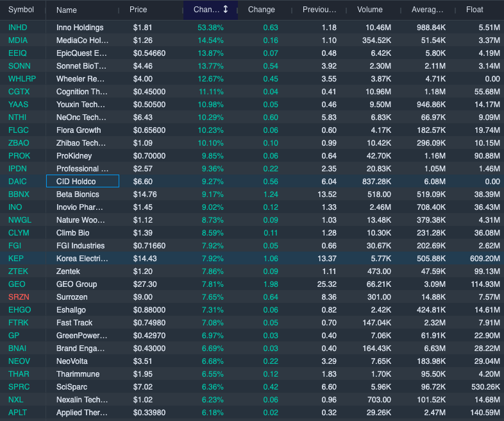The height and width of the screenshot is (421, 504).
Task: Click the Flora Growth name cell
Action: tap(79, 130)
